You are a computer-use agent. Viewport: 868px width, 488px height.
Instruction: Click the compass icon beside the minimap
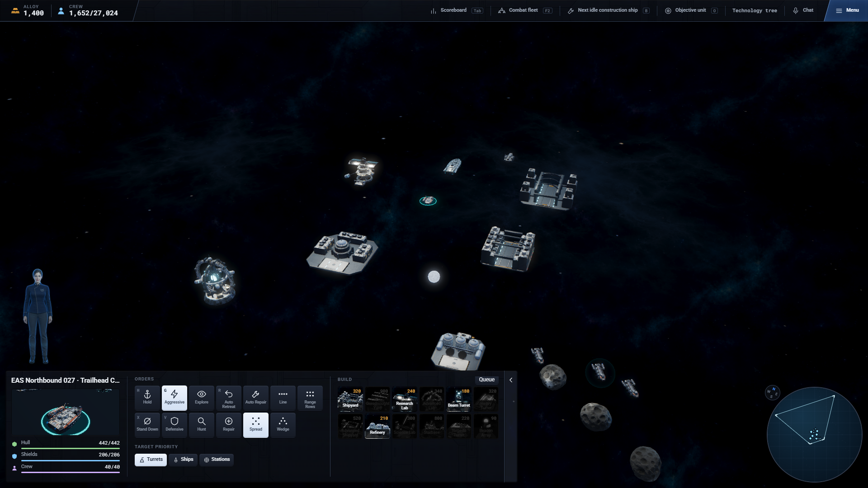tap(772, 393)
